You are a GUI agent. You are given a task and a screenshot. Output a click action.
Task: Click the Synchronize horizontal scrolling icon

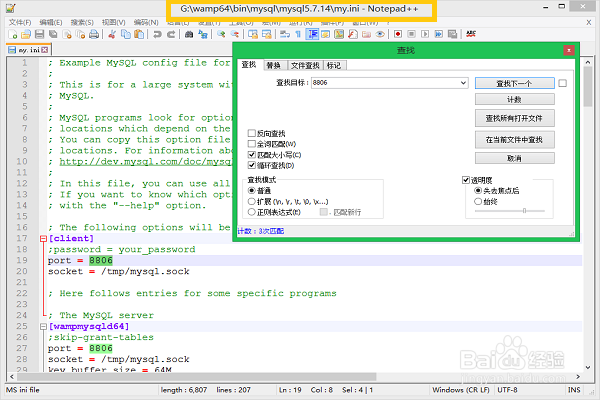click(266, 34)
